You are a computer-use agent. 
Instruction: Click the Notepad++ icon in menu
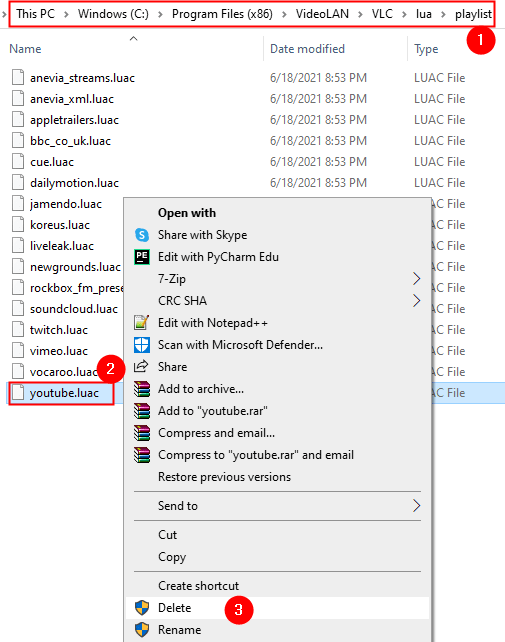(142, 323)
